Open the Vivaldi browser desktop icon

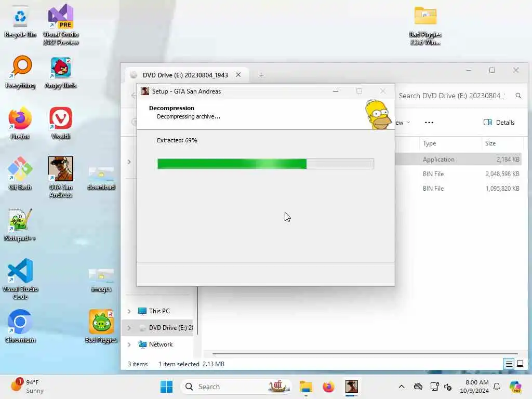(61, 123)
